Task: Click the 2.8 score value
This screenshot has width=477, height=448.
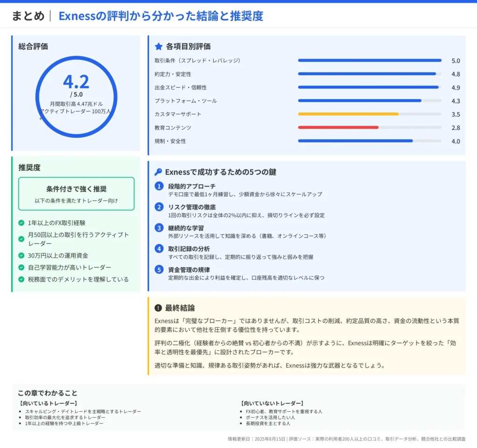Action: (456, 128)
